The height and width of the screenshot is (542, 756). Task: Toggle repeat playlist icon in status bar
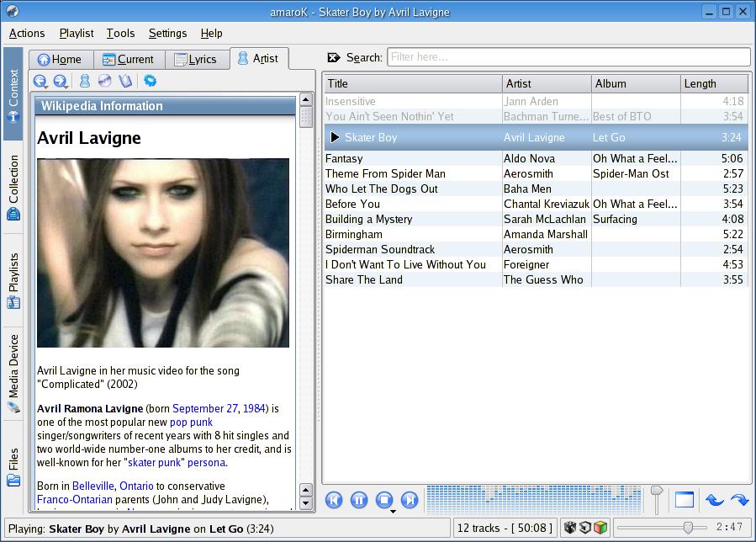point(584,528)
